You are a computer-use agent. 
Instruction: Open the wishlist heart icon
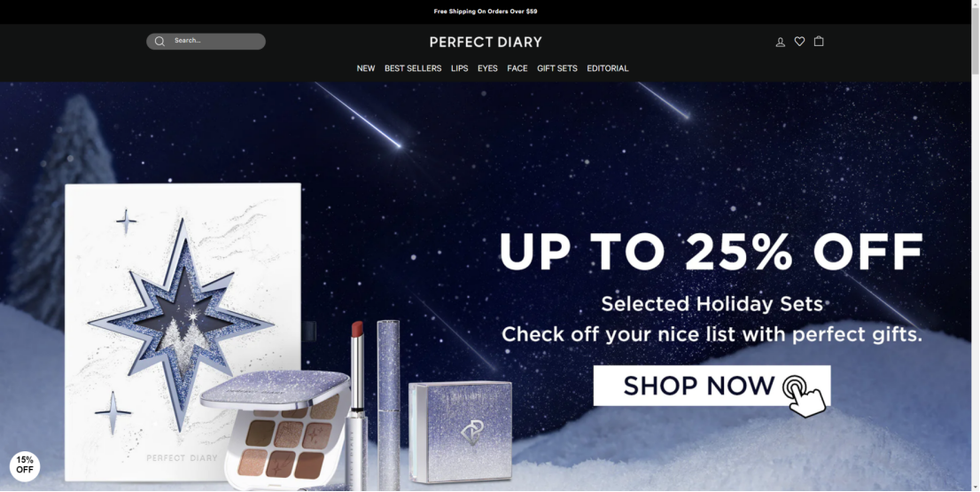[x=799, y=42]
